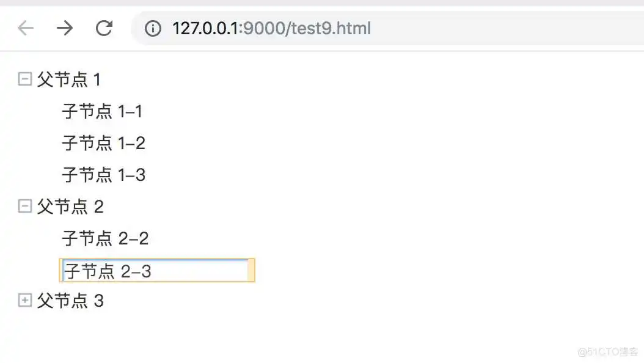
Task: Select the 子节点 2-2 tree item
Action: tap(105, 238)
